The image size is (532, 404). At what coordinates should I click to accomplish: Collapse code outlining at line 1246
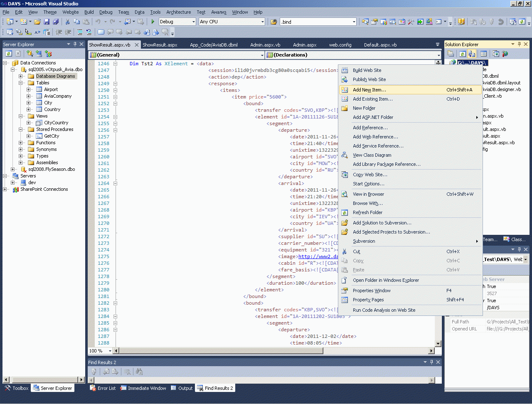click(x=115, y=64)
